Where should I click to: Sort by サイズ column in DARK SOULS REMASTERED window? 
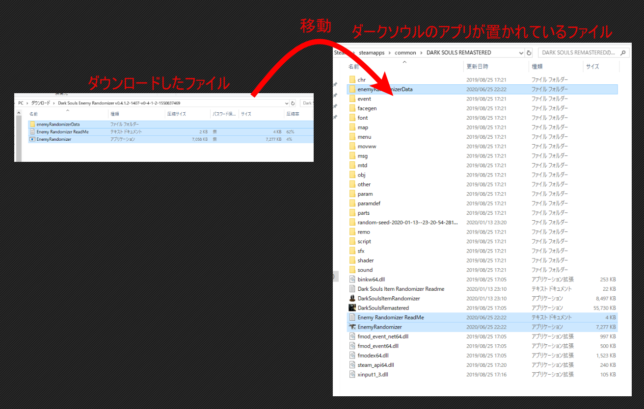592,67
